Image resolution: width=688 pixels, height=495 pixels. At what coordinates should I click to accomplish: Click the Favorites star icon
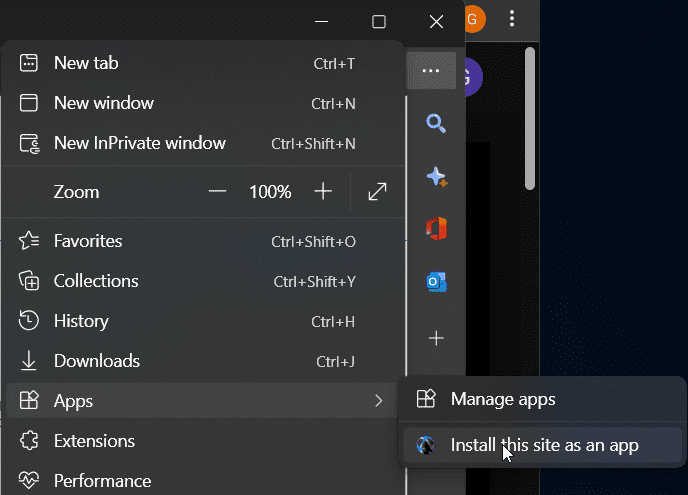[29, 241]
